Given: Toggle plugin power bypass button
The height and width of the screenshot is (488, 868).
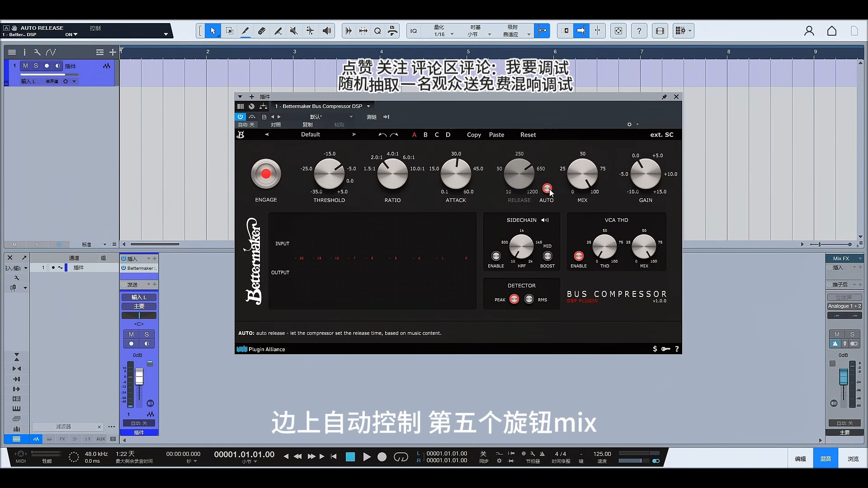Looking at the screenshot, I should (x=240, y=117).
